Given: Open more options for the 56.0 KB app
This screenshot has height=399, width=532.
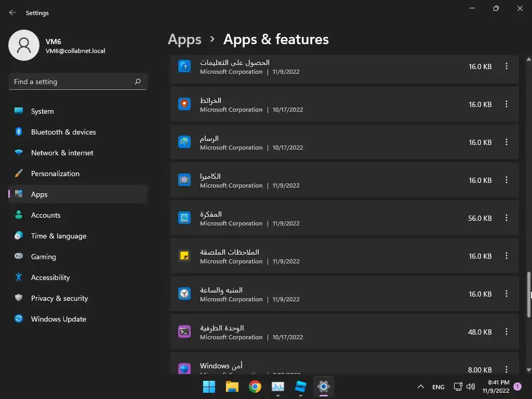Looking at the screenshot, I should point(506,218).
